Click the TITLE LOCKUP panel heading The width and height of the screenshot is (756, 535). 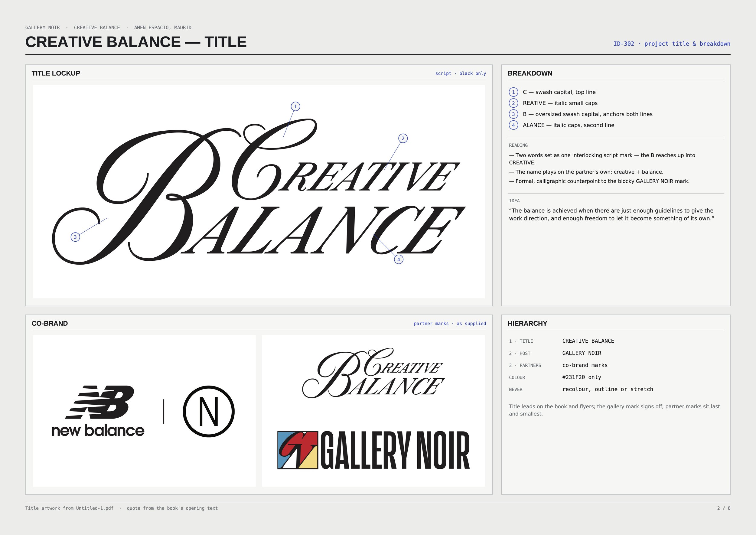[56, 73]
